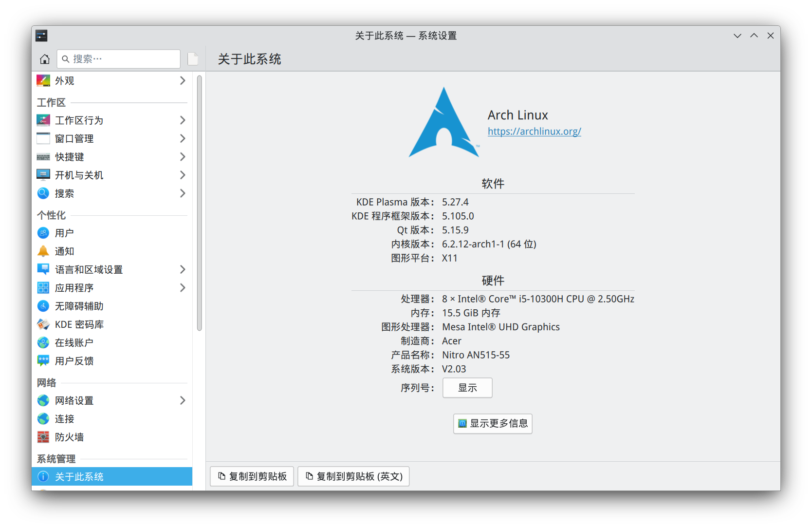The width and height of the screenshot is (812, 528).
Task: Open the 在线账户 online accounts icon
Action: pos(43,342)
